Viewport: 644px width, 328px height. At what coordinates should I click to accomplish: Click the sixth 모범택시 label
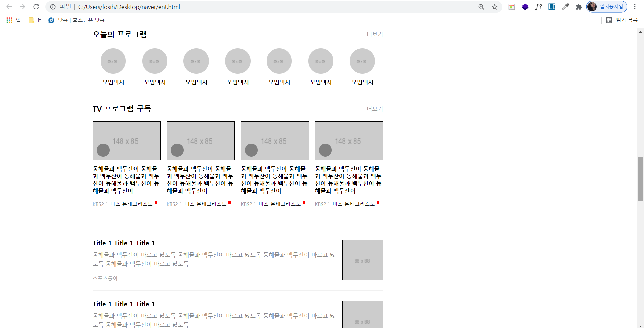tap(321, 82)
